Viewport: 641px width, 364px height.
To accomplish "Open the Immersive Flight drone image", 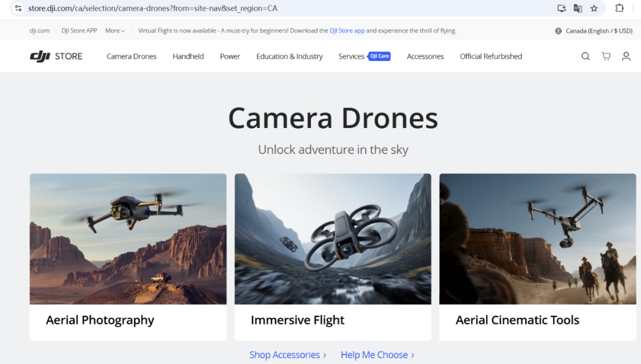I will pyautogui.click(x=333, y=239).
